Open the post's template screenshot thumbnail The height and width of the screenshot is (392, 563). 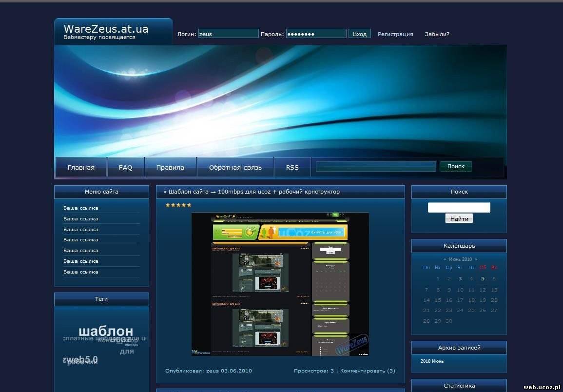[x=280, y=284]
